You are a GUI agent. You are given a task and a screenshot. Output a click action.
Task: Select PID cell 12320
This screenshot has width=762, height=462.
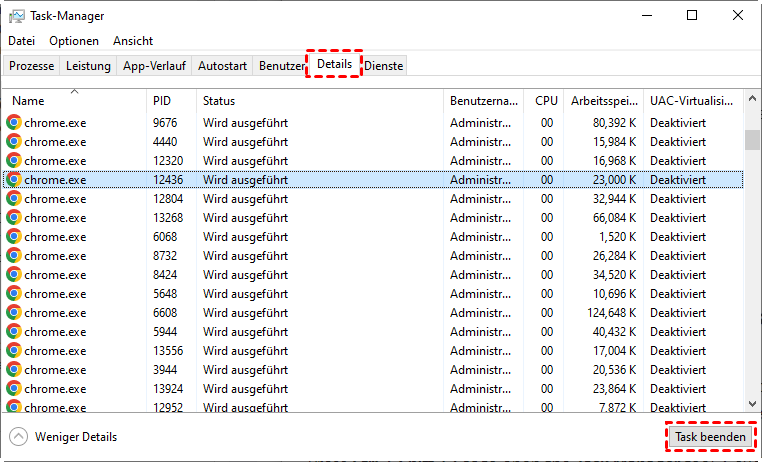pyautogui.click(x=168, y=160)
